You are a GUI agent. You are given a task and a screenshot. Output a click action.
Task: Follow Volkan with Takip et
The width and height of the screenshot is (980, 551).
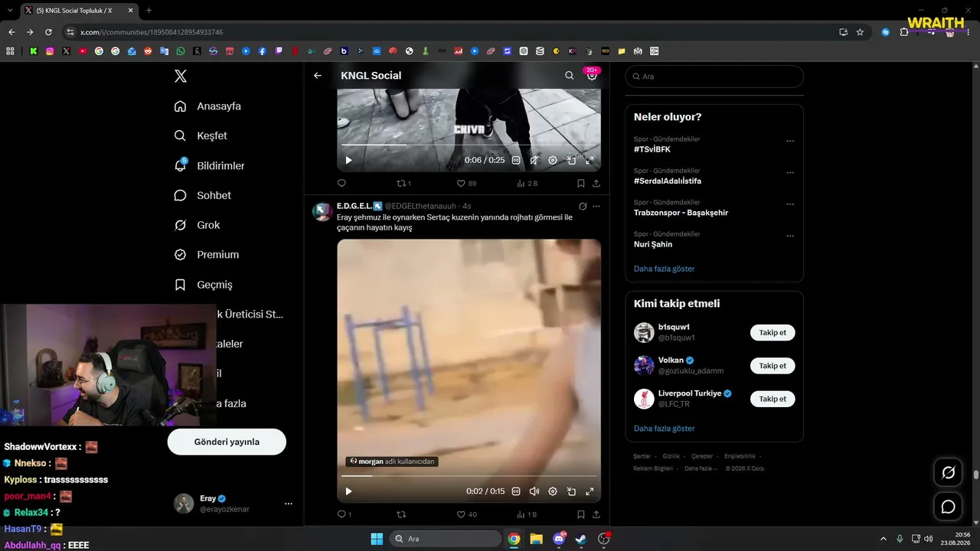click(773, 366)
